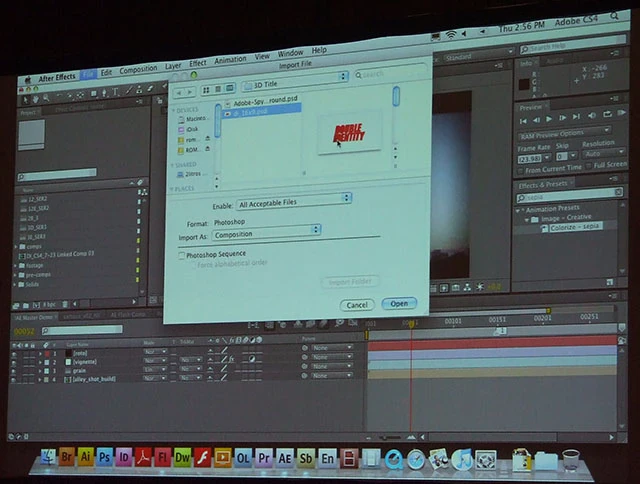
Task: Open Soundbooth from the Dock
Action: coord(306,459)
